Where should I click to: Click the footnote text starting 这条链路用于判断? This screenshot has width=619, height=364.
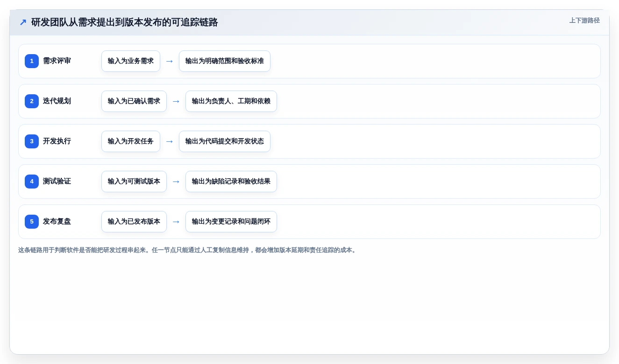click(x=188, y=250)
